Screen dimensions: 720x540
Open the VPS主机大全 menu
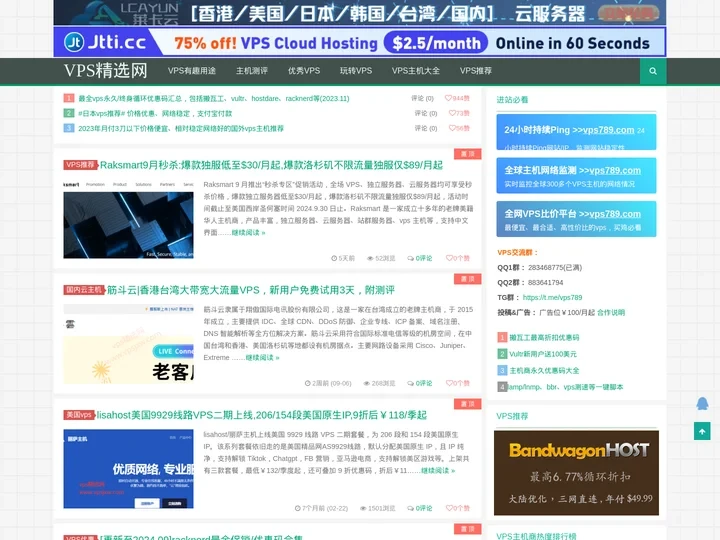coord(416,71)
